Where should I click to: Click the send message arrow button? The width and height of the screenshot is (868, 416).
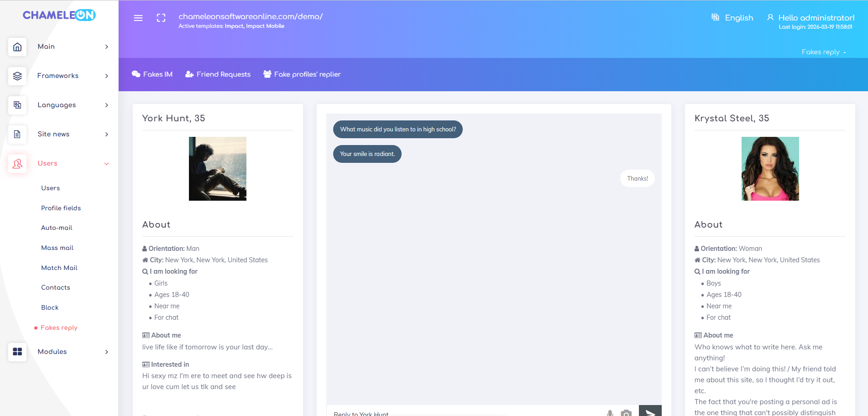coord(650,412)
